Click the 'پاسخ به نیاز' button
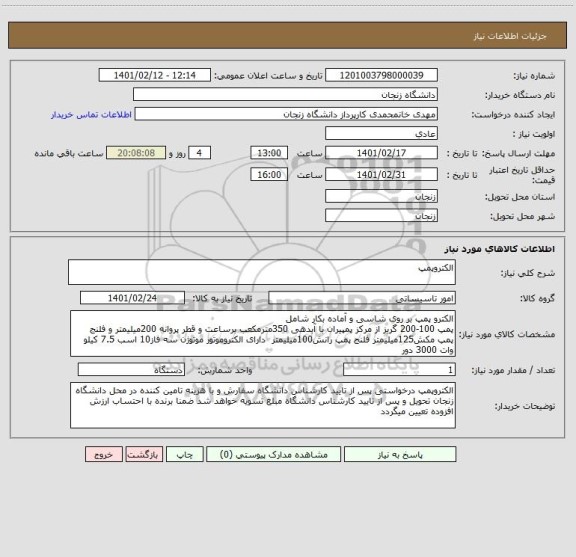The image size is (576, 557). pos(400,454)
